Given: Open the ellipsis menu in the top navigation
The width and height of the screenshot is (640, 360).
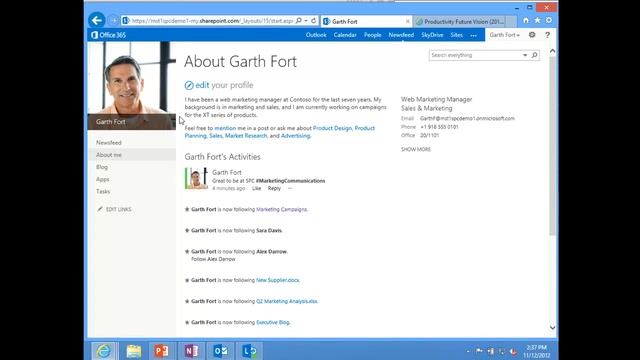Looking at the screenshot, I should (x=473, y=36).
